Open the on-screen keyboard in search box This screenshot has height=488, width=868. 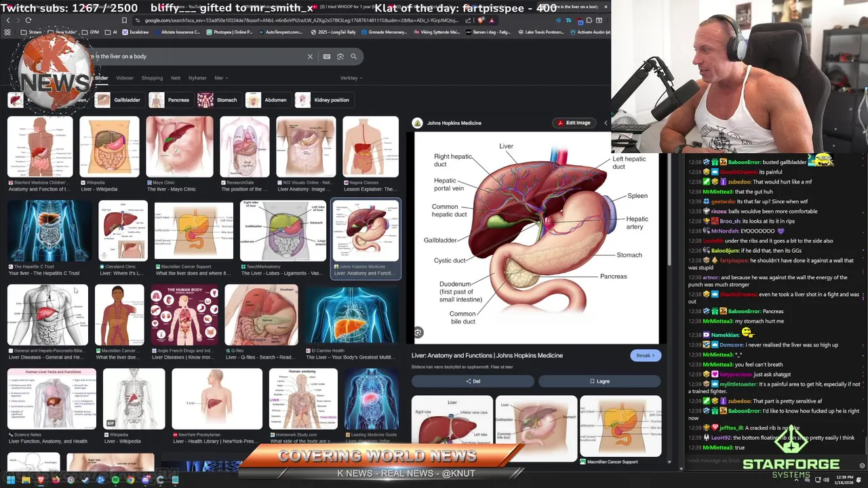coord(327,56)
